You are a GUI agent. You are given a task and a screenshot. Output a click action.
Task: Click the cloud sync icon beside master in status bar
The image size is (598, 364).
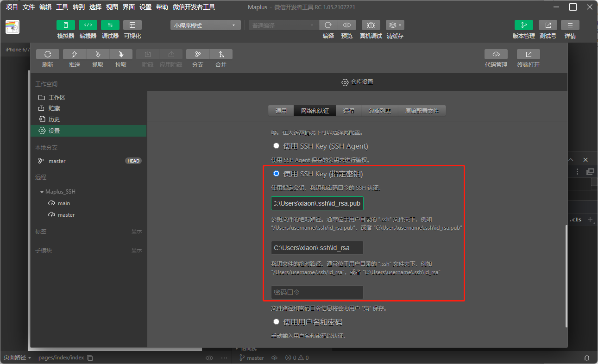274,358
